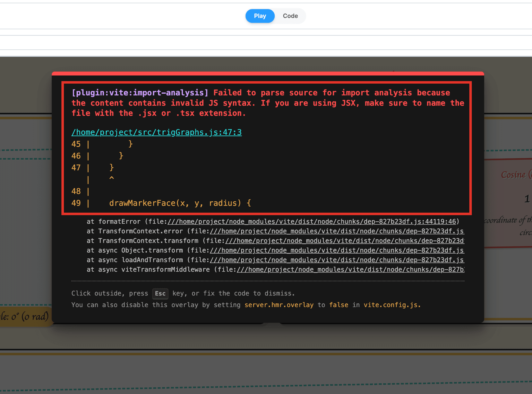
Task: Switch to the Code tab
Action: click(x=290, y=16)
